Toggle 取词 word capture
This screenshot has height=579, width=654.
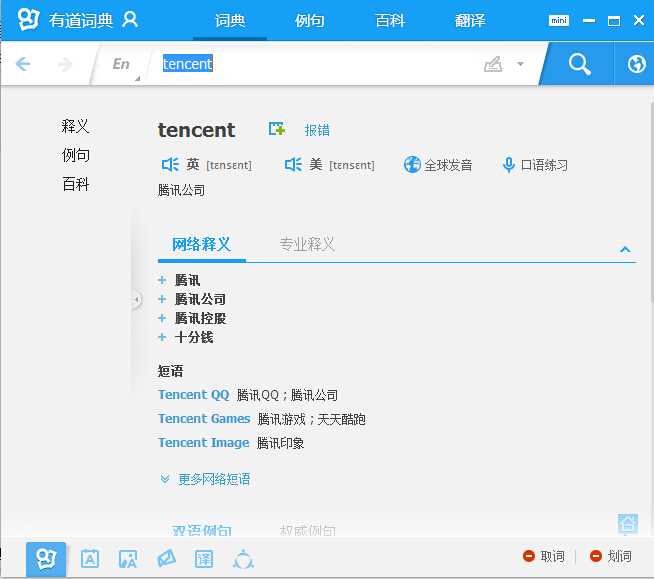click(x=544, y=556)
